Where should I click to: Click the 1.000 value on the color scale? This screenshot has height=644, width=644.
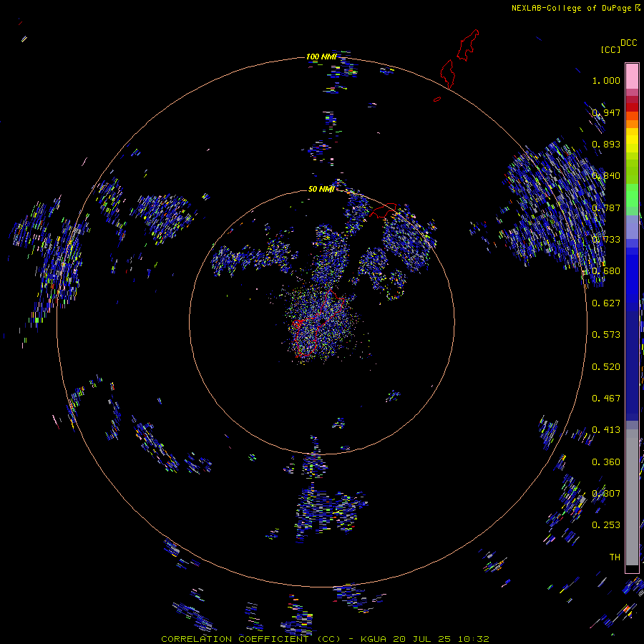tap(606, 80)
